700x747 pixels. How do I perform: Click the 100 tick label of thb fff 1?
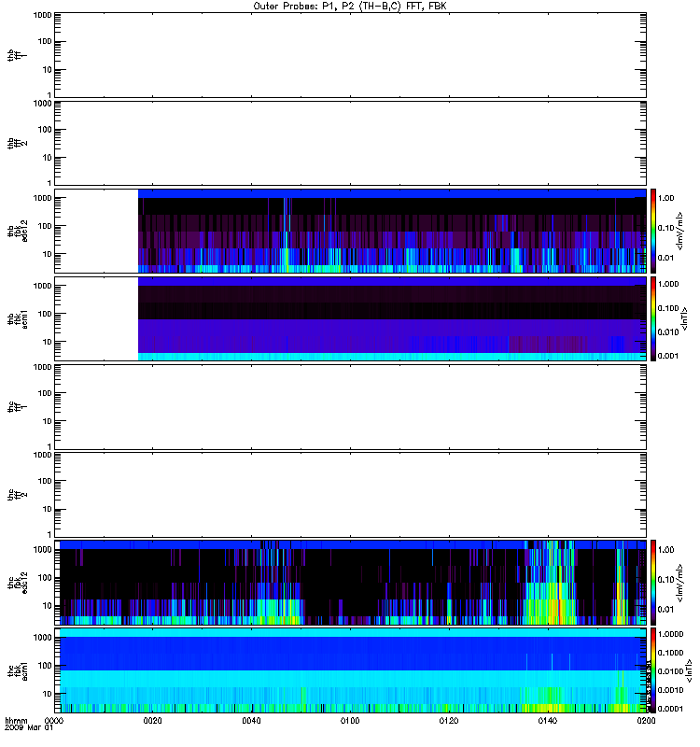[45, 41]
